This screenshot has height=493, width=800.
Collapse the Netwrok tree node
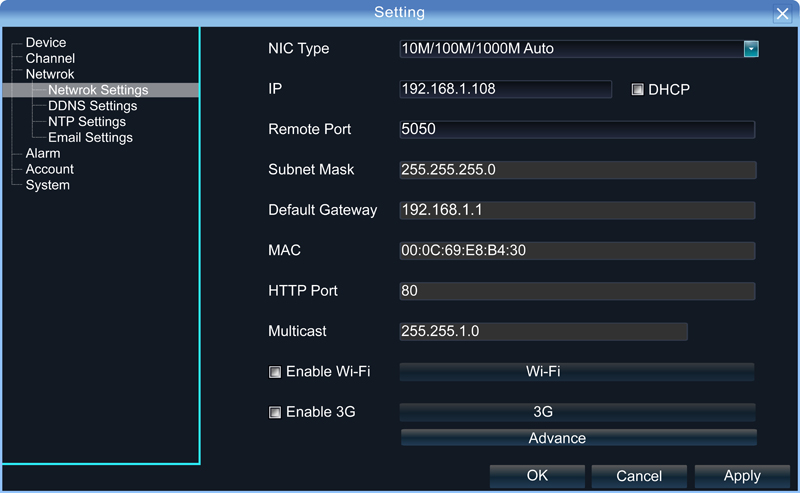[x=50, y=74]
